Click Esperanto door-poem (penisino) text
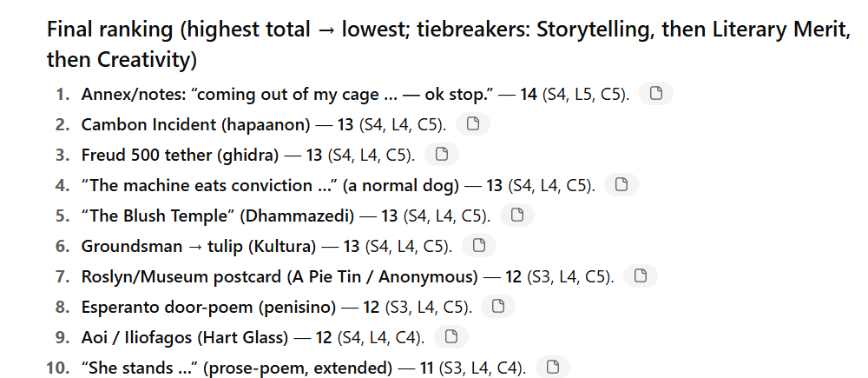This screenshot has width=868, height=378. tap(208, 307)
